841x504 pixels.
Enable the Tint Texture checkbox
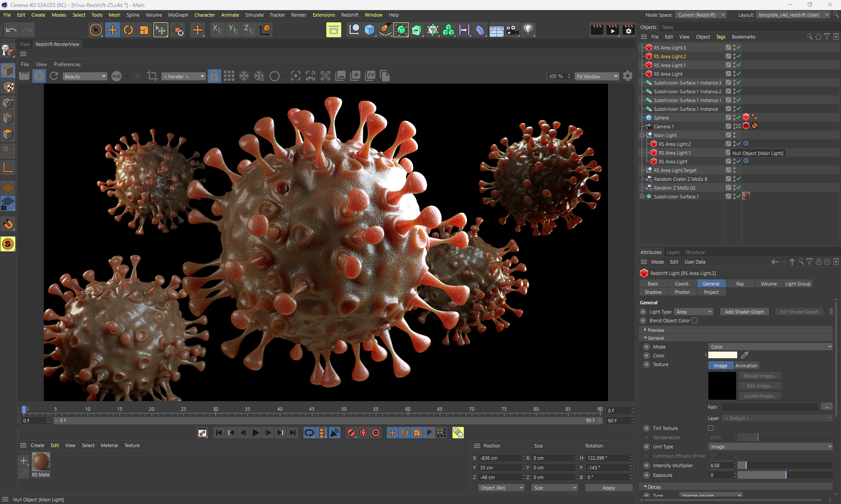tap(710, 428)
